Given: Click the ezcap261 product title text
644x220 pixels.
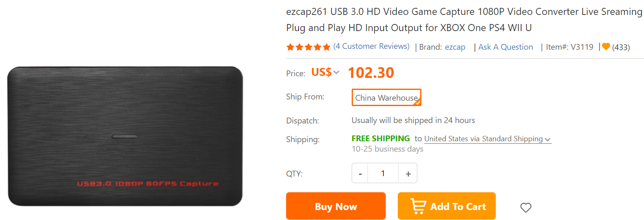Looking at the screenshot, I should click(464, 20).
